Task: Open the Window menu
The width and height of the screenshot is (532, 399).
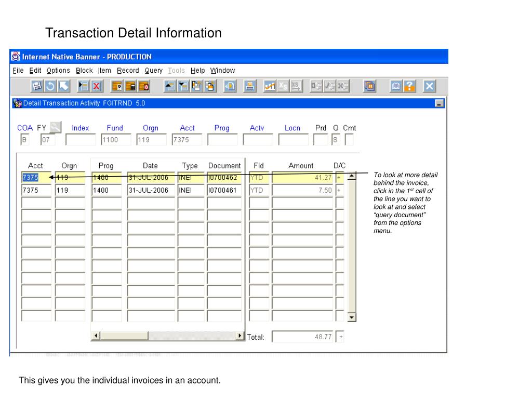Action: point(222,70)
